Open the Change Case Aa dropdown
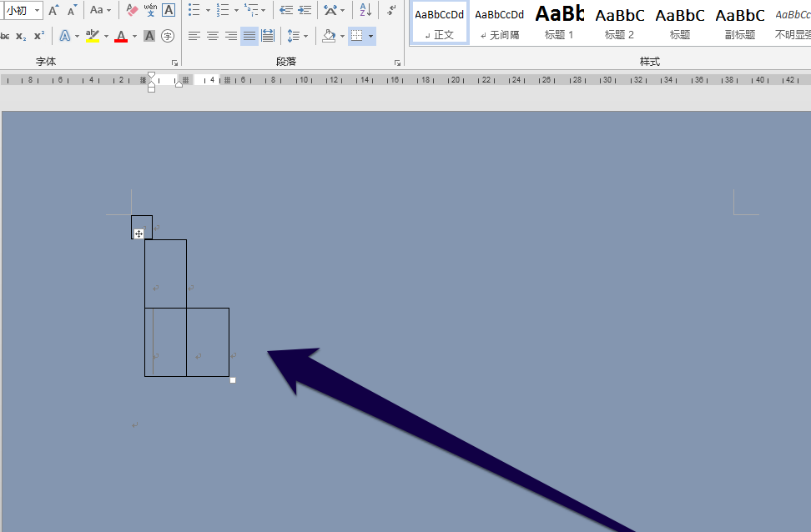 click(100, 10)
